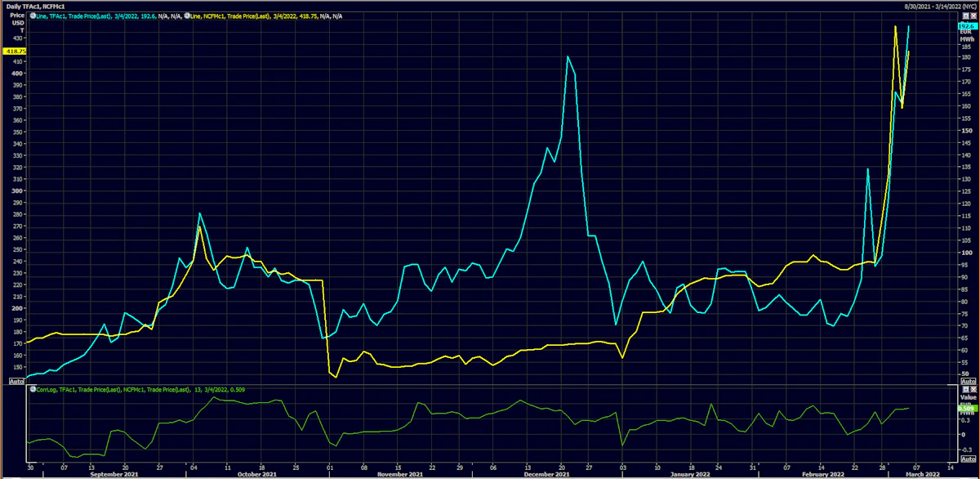Click the date range 8/30/2021 - 3/14/2022

tap(931, 5)
